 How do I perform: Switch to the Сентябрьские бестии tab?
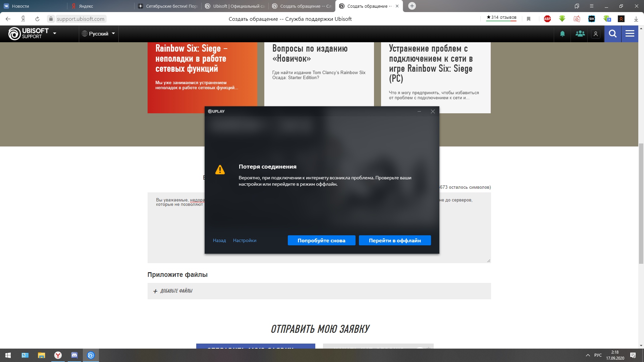tap(168, 6)
